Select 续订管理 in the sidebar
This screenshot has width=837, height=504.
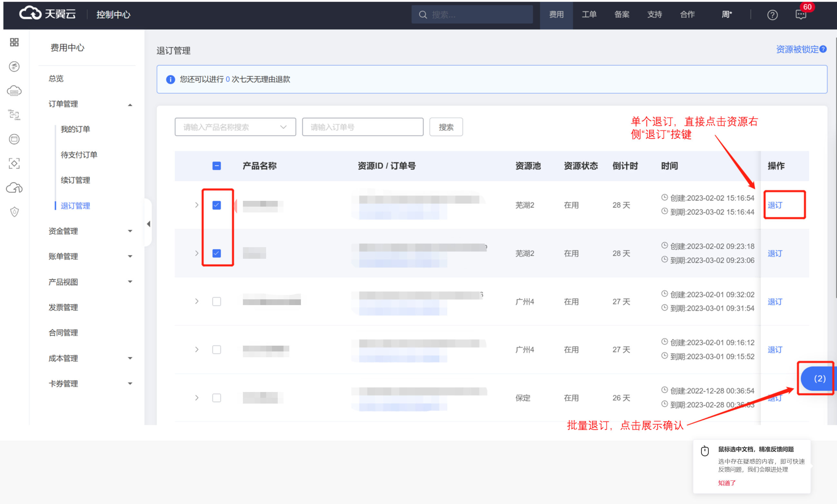75,180
